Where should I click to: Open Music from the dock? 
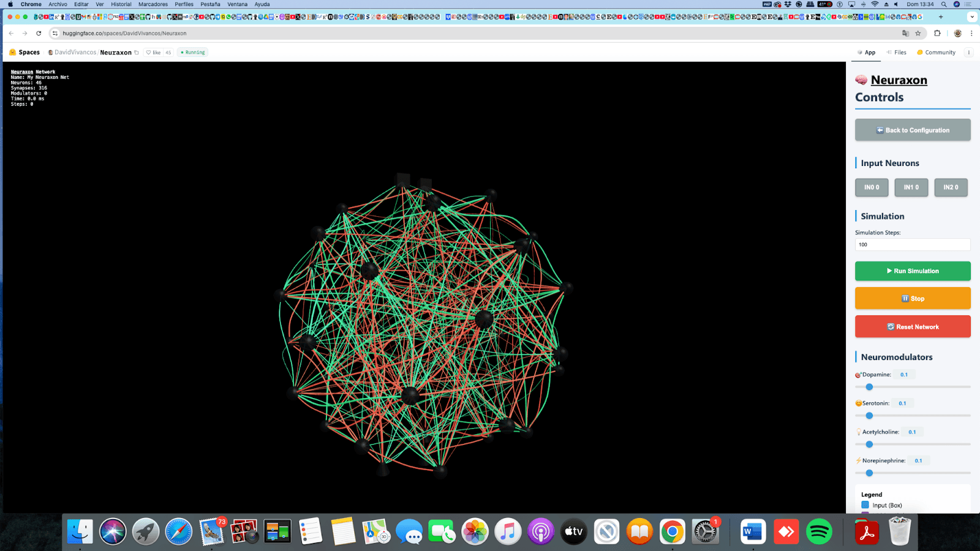click(x=508, y=531)
